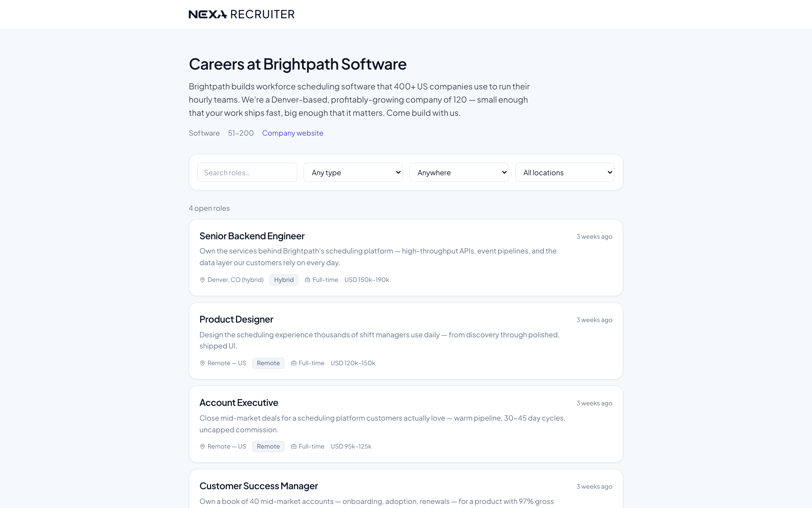This screenshot has width=812, height=508.
Task: Click the Hybrid badge on Senior Backend Engineer
Action: coord(284,280)
